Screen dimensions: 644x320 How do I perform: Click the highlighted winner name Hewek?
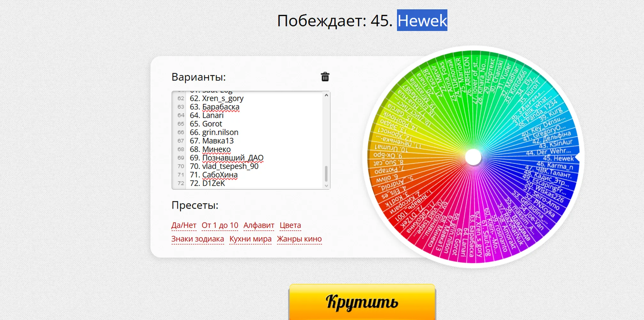(422, 20)
